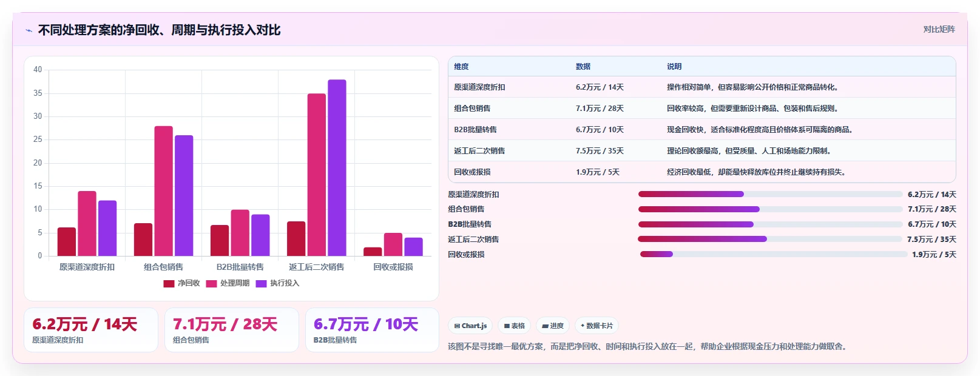Click the footer note starting 该图不是寻找唯一最优方案
The height and width of the screenshot is (376, 980).
648,347
